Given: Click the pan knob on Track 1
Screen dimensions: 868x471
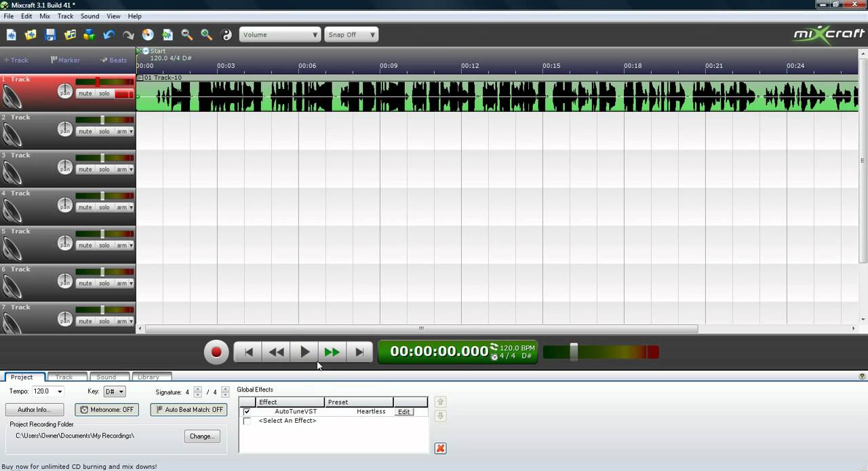Looking at the screenshot, I should click(x=65, y=91).
